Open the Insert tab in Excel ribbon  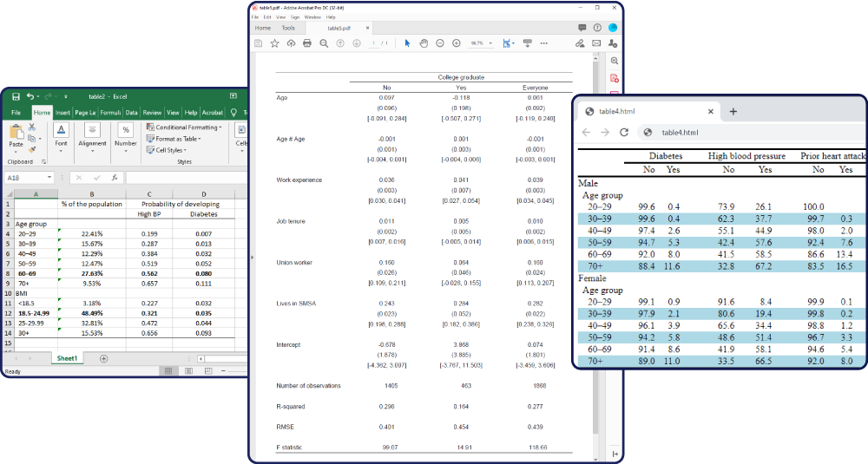(62, 113)
